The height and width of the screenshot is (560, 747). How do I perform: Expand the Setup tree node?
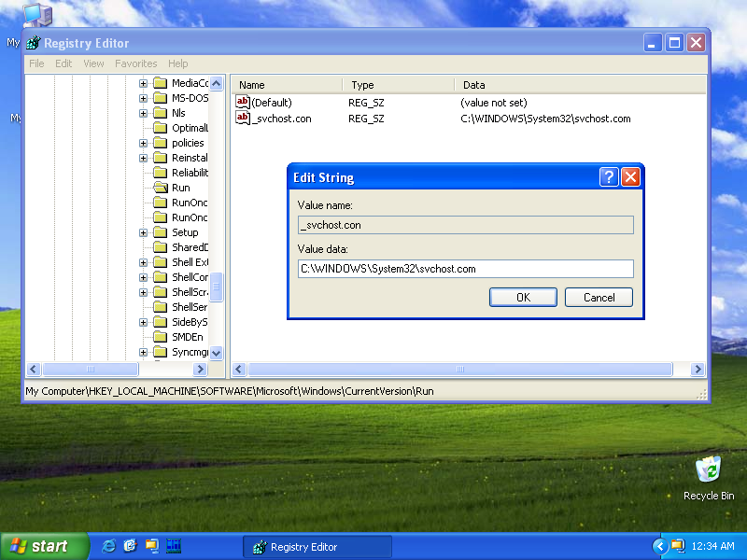click(143, 232)
